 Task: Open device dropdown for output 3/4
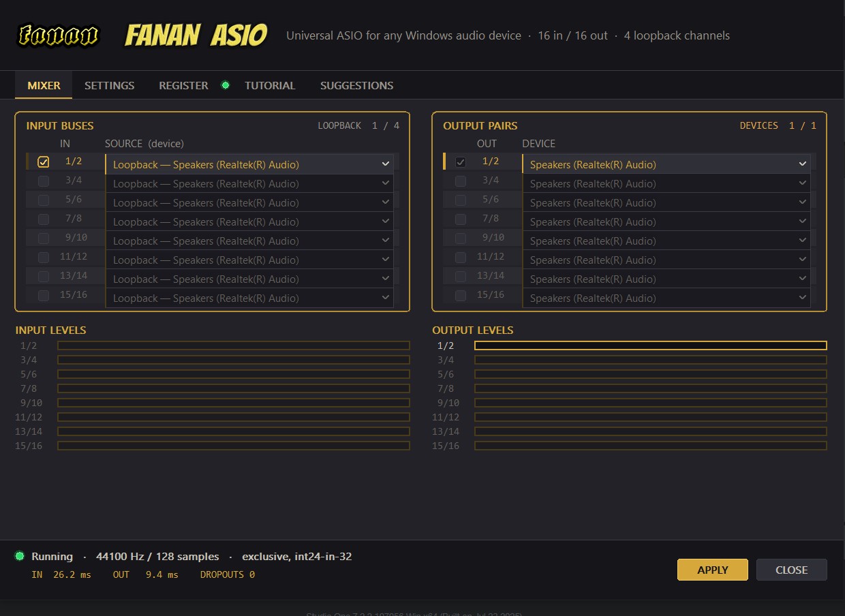point(666,183)
